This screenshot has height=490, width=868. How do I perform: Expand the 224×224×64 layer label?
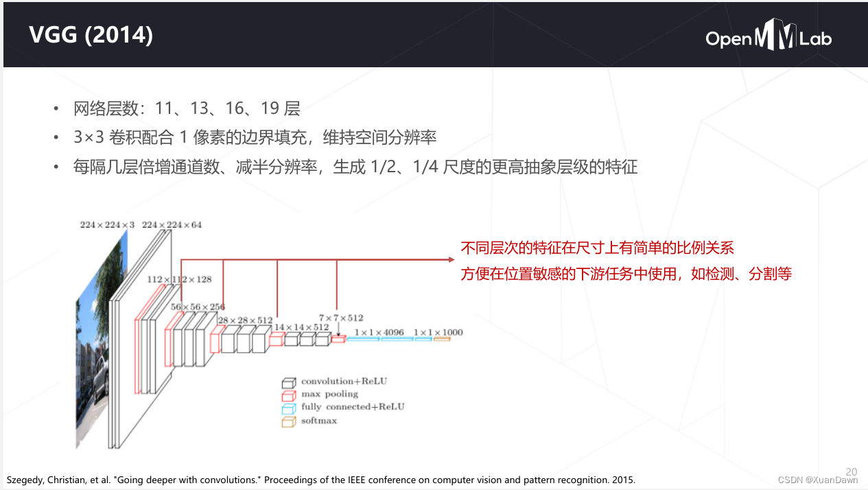170,224
